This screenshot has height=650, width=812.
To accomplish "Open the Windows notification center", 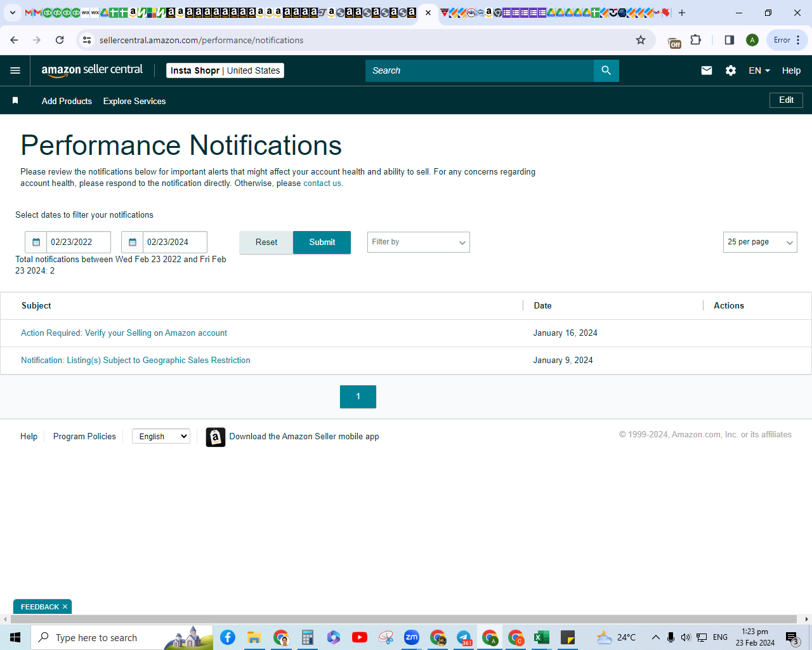I will click(792, 637).
